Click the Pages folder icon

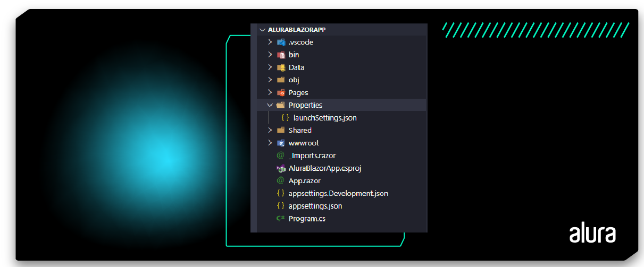(x=281, y=92)
